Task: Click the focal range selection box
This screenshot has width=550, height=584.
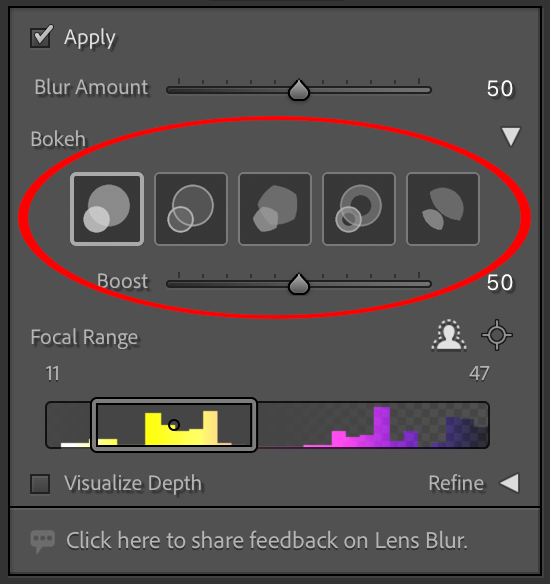Action: pyautogui.click(x=174, y=425)
